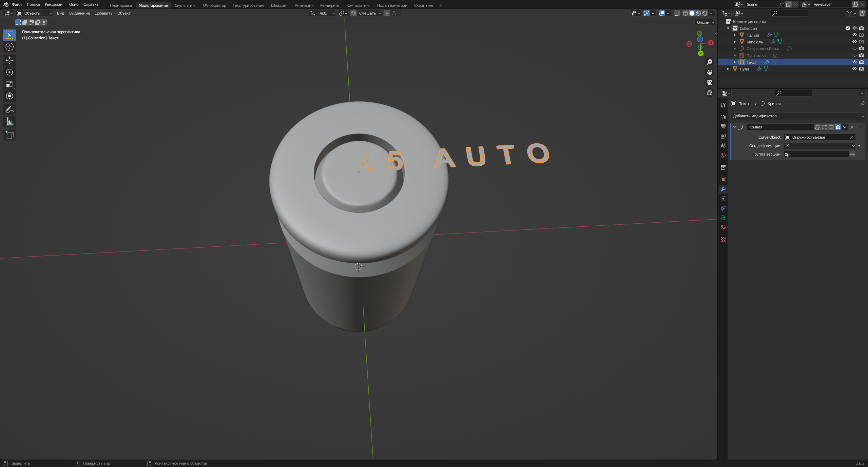Switch perspective/orthographic grid icon
This screenshot has height=467, width=868.
tap(709, 93)
